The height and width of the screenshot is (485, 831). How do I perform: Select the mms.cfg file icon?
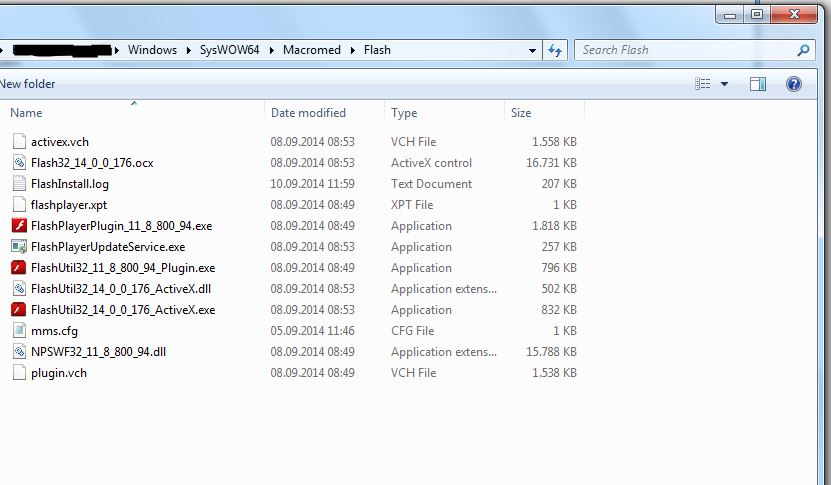pos(19,331)
